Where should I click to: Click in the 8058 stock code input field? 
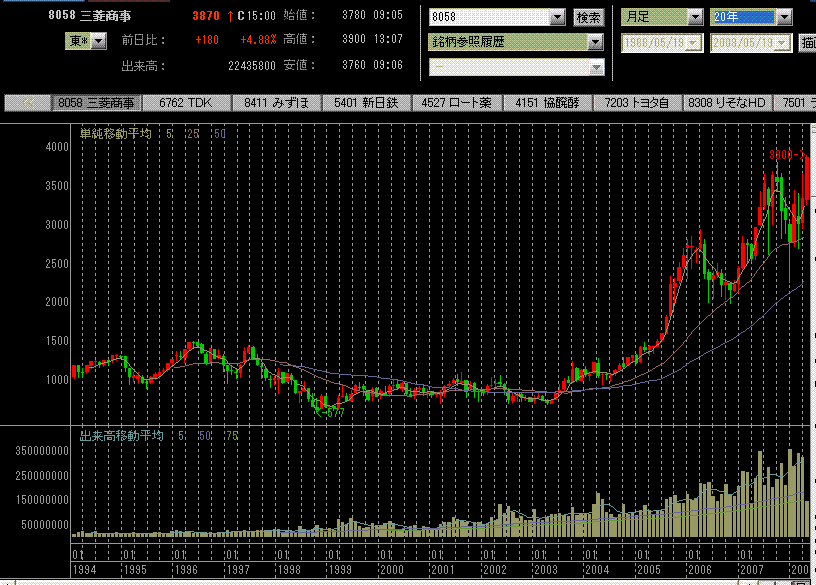[x=488, y=18]
